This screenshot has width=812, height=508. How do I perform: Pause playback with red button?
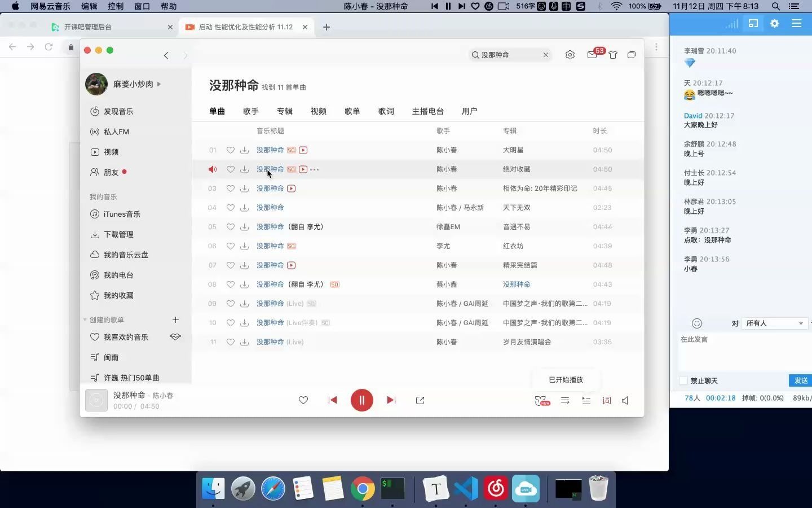coord(362,400)
